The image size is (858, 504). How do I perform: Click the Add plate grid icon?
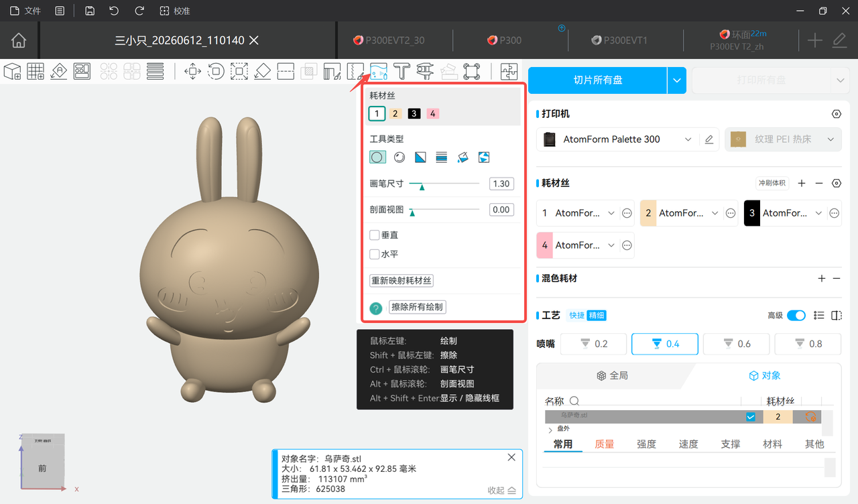coord(36,71)
